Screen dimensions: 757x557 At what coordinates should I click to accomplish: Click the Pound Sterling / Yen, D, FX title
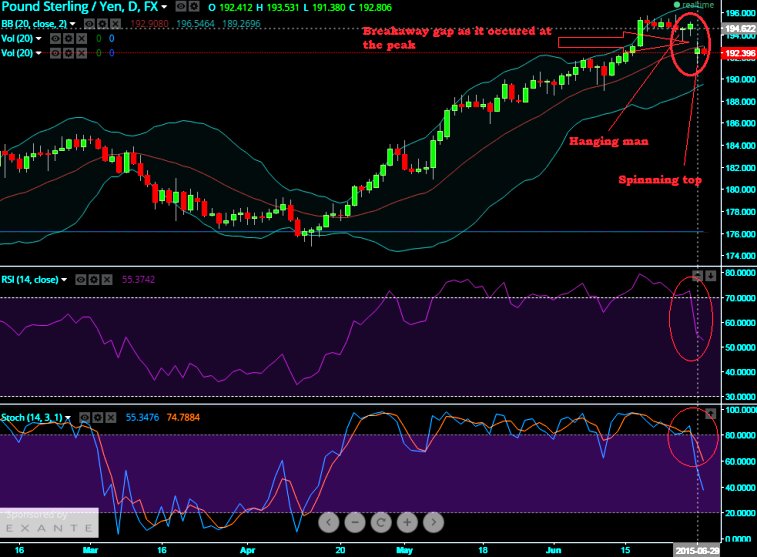pyautogui.click(x=80, y=7)
